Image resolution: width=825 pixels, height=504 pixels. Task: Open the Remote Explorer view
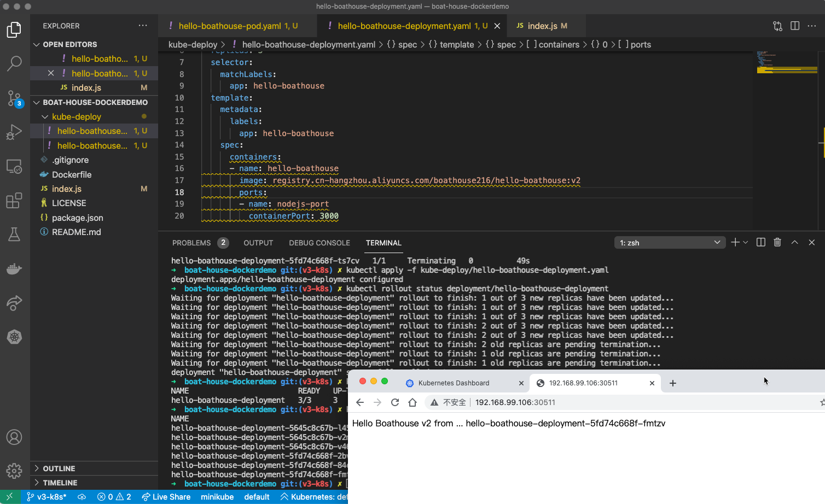click(x=14, y=166)
